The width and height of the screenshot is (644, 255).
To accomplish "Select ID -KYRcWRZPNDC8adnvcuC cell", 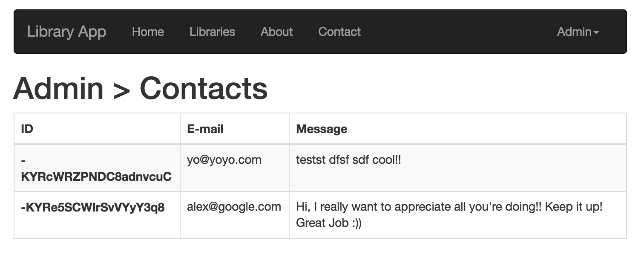I will [96, 177].
